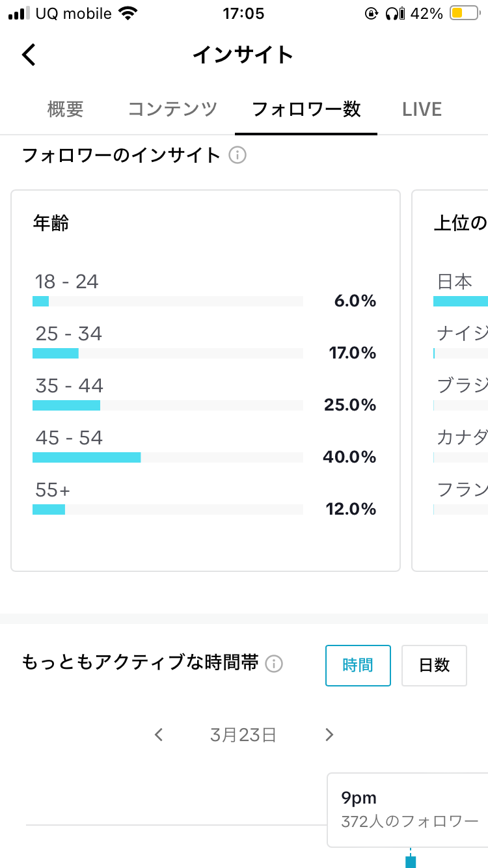This screenshot has width=488, height=868.
Task: Tap the battery icon in status bar
Action: tap(465, 14)
